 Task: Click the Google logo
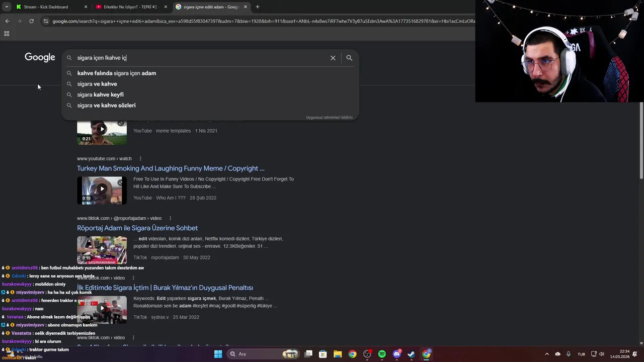click(40, 57)
